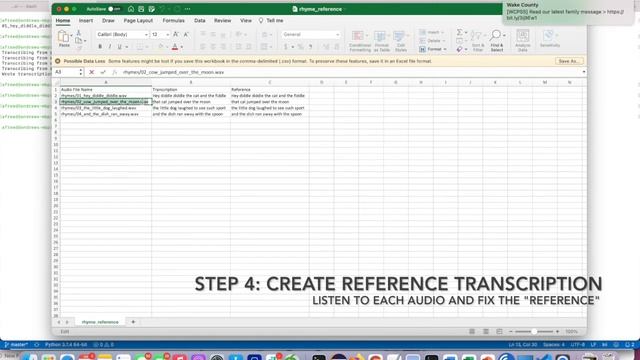This screenshot has height=360, width=640.
Task: Cancel the formula bar entry with red X
Action: 91,72
